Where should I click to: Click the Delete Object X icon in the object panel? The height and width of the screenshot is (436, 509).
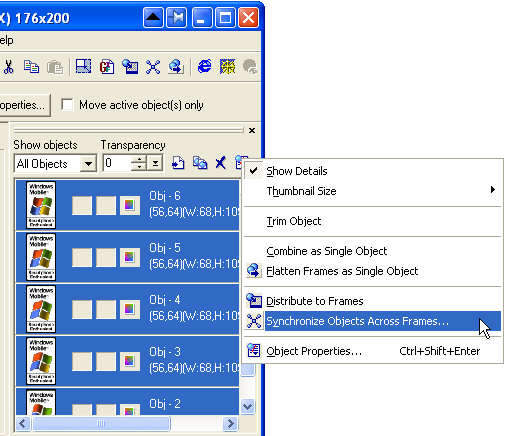click(220, 163)
